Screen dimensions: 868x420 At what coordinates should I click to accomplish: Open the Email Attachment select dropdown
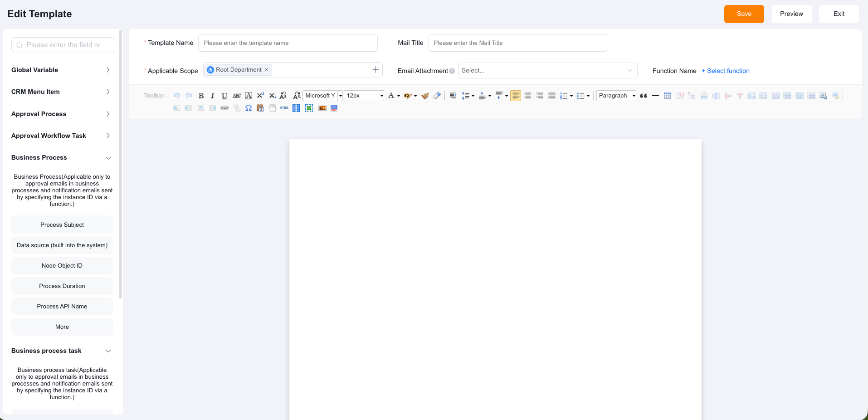click(x=547, y=70)
